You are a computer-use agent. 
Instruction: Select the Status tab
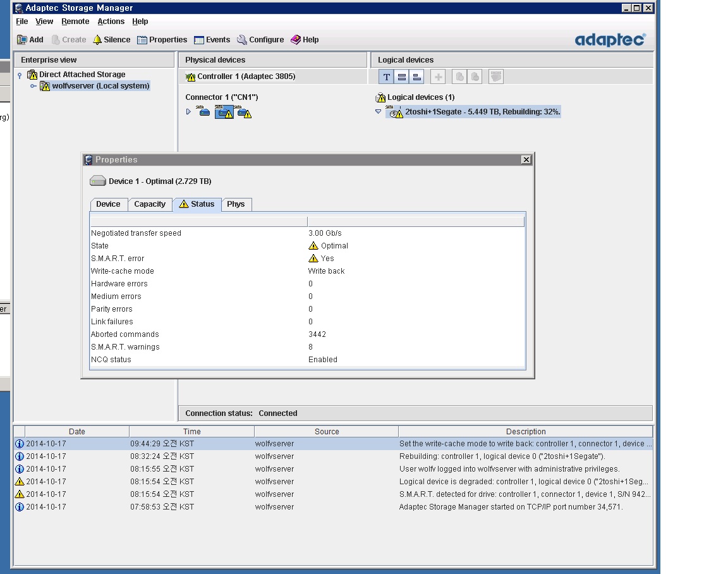click(x=197, y=204)
